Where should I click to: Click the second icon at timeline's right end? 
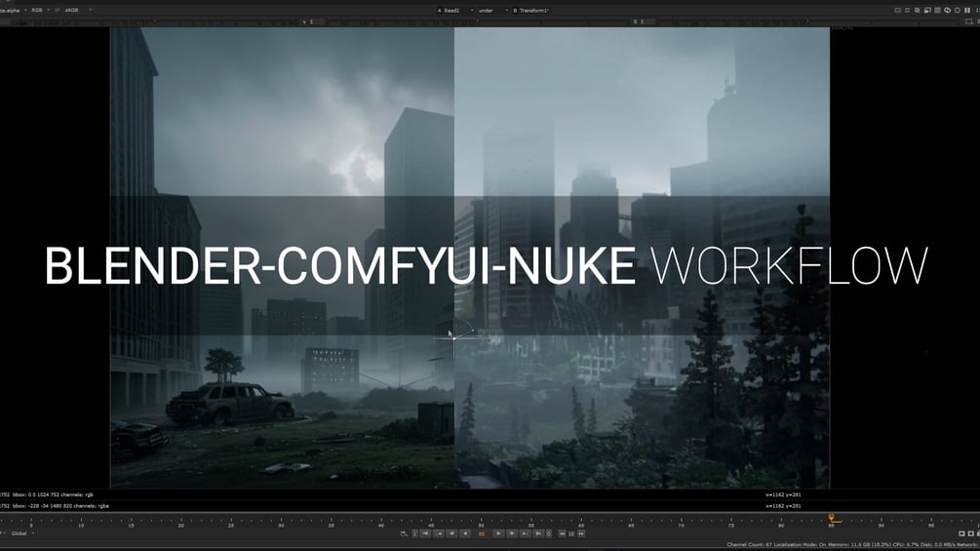coord(970,533)
